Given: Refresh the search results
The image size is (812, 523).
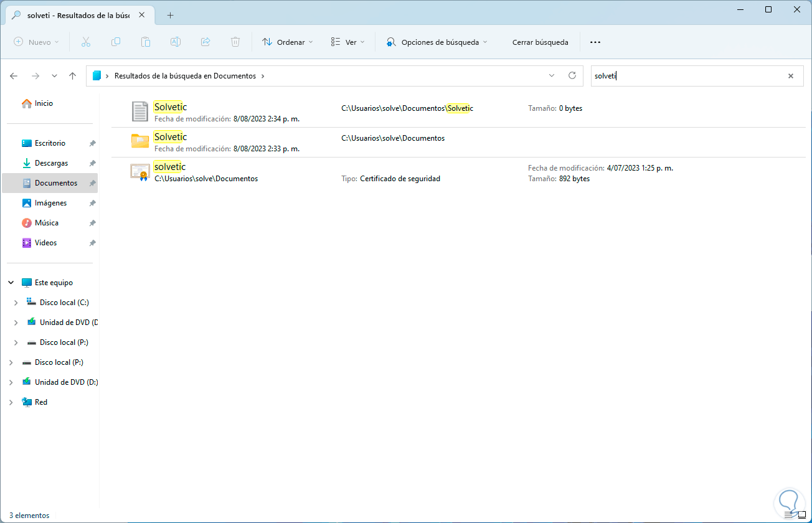Looking at the screenshot, I should pos(572,75).
